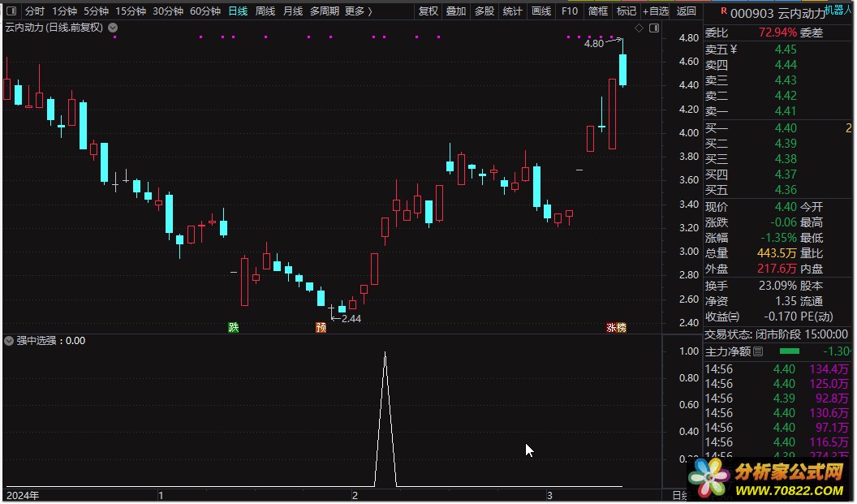Click the trade row showing 134.4万
This screenshot has width=857, height=504.
click(777, 369)
